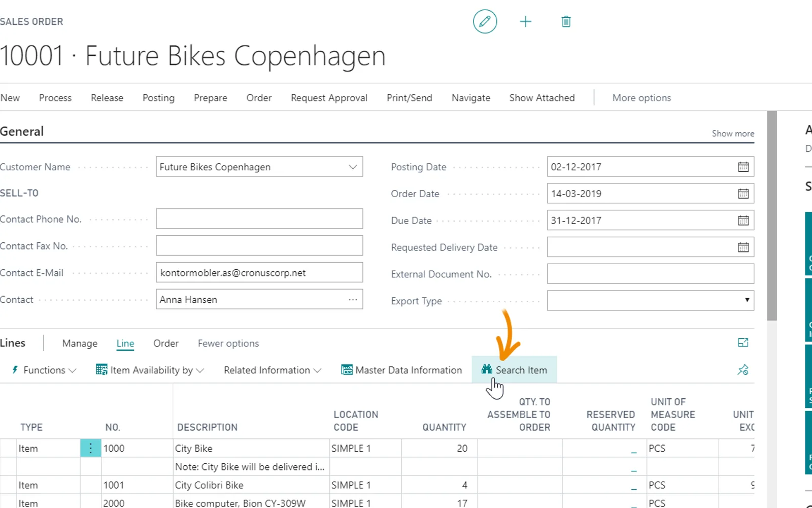
Task: Click Show more in General section
Action: 733,134
